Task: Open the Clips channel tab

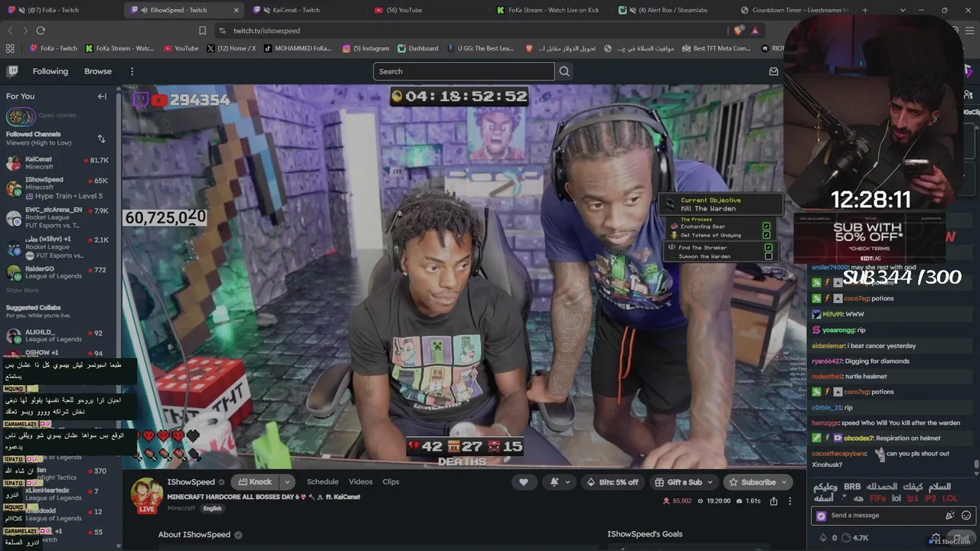Action: (x=390, y=482)
